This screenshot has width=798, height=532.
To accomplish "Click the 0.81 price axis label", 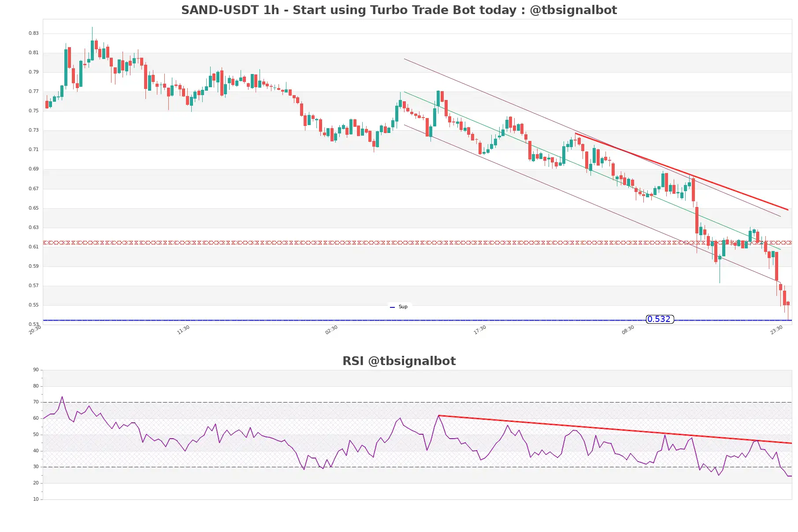I will (33, 53).
